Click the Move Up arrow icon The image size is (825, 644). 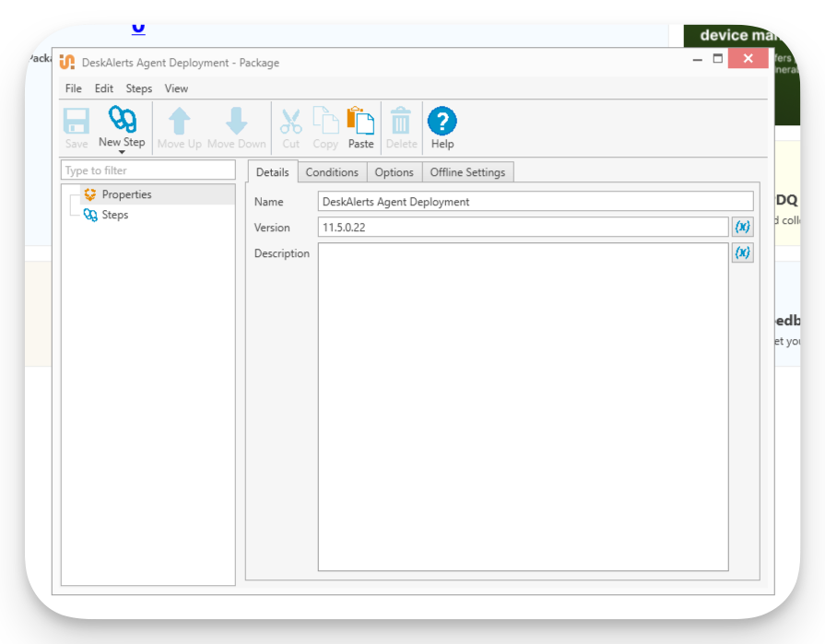pyautogui.click(x=179, y=121)
